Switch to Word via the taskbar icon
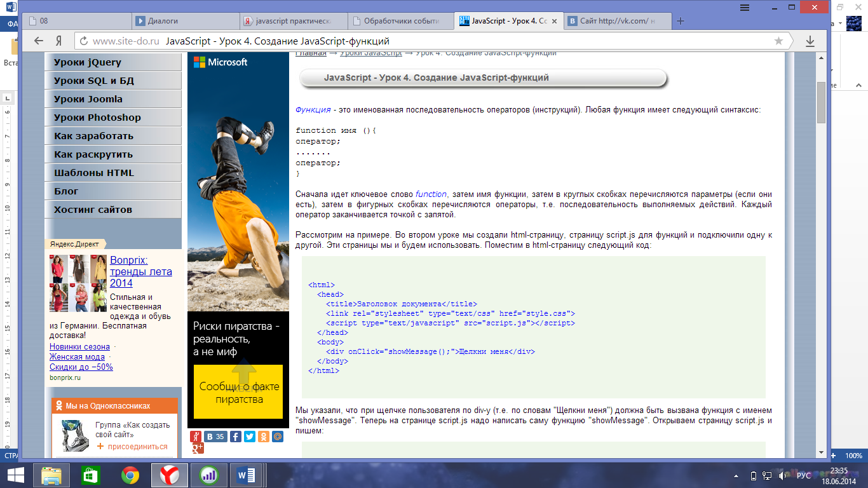The width and height of the screenshot is (868, 488). [245, 475]
